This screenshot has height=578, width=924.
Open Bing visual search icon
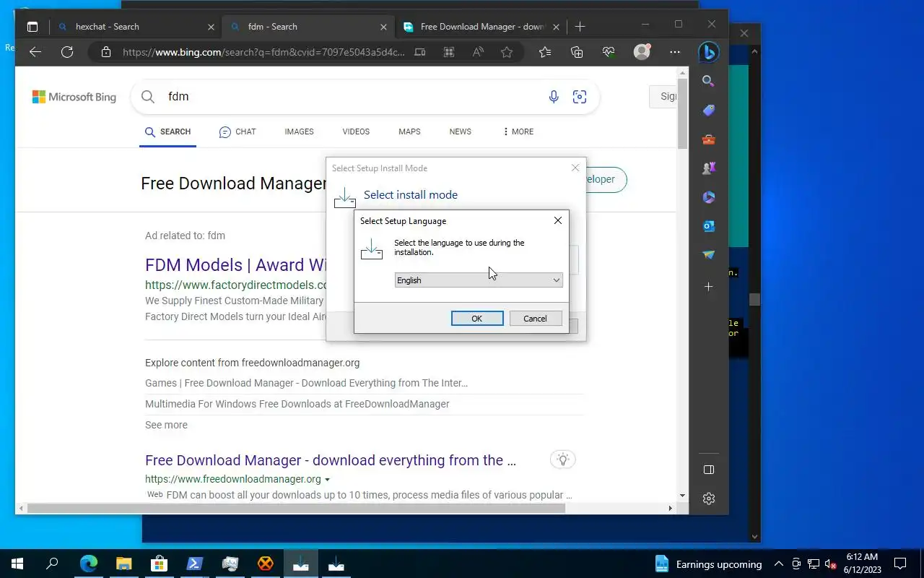579,97
